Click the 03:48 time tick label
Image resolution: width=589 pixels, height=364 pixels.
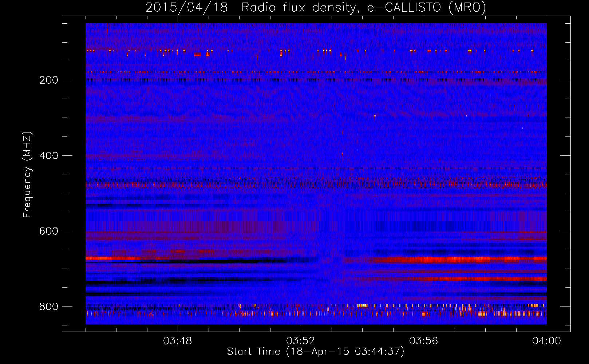click(178, 341)
